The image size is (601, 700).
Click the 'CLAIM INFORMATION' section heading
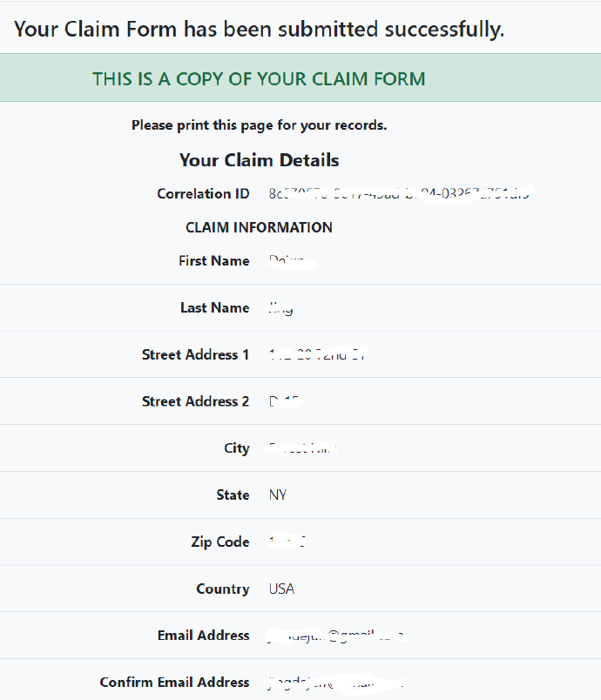point(259,227)
